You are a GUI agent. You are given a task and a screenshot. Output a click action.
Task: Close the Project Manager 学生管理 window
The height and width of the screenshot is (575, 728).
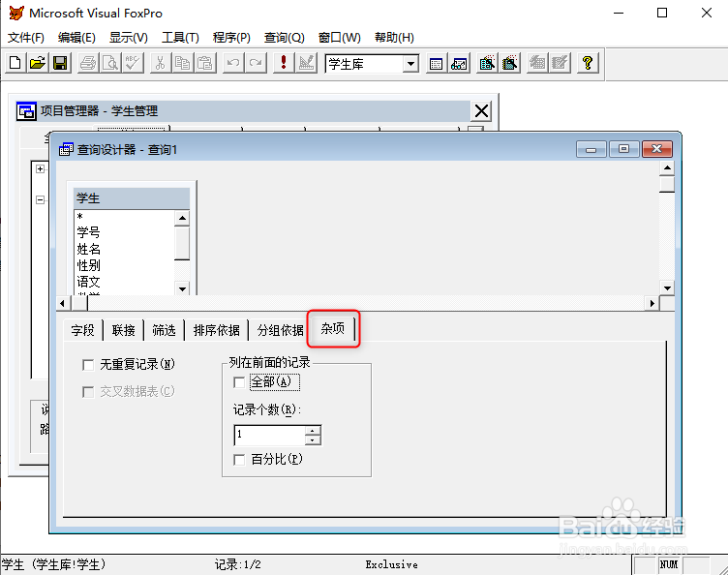coord(481,111)
